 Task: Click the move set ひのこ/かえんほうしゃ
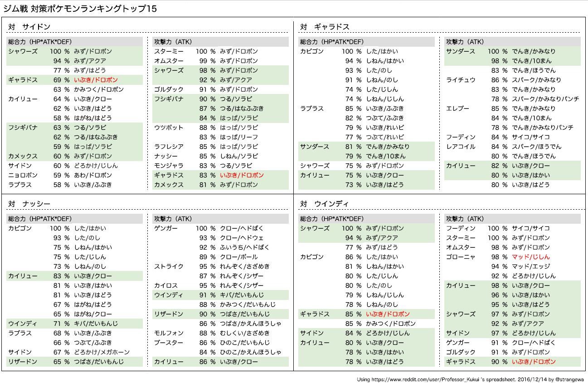251,352
